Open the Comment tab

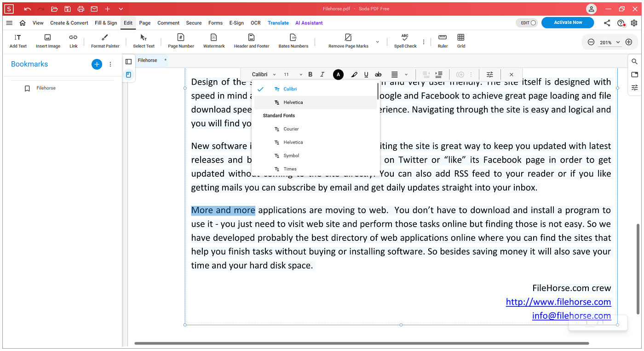coord(168,23)
